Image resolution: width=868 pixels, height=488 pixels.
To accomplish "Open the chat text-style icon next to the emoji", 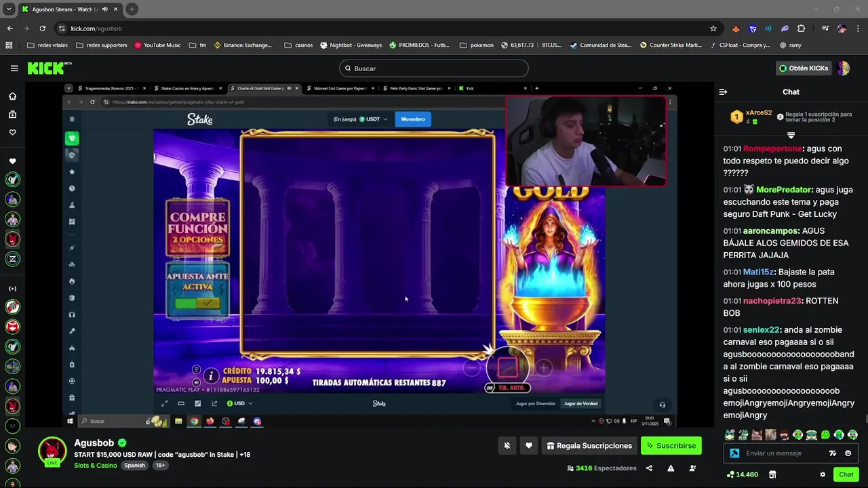I will pyautogui.click(x=833, y=453).
